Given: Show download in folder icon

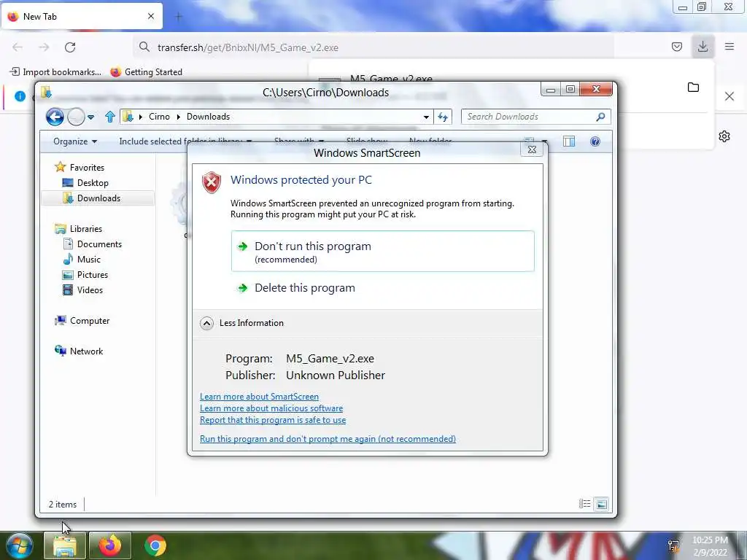Looking at the screenshot, I should click(x=693, y=87).
